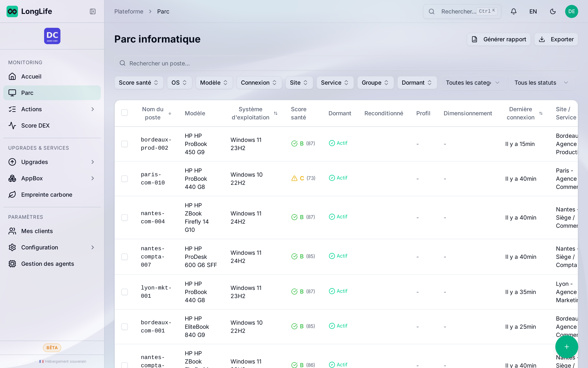Open the Score santé filter dropdown
Screen dimensions: 588x368
[139, 83]
